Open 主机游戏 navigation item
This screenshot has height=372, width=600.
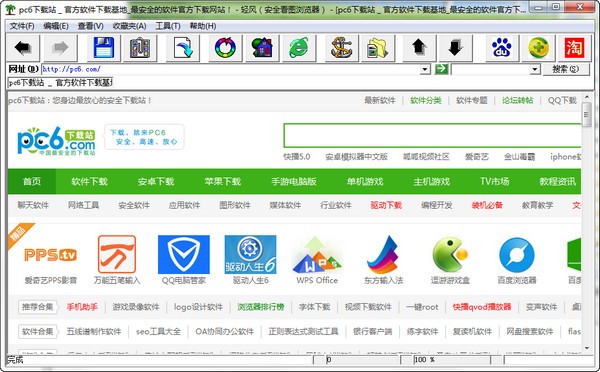[x=432, y=181]
